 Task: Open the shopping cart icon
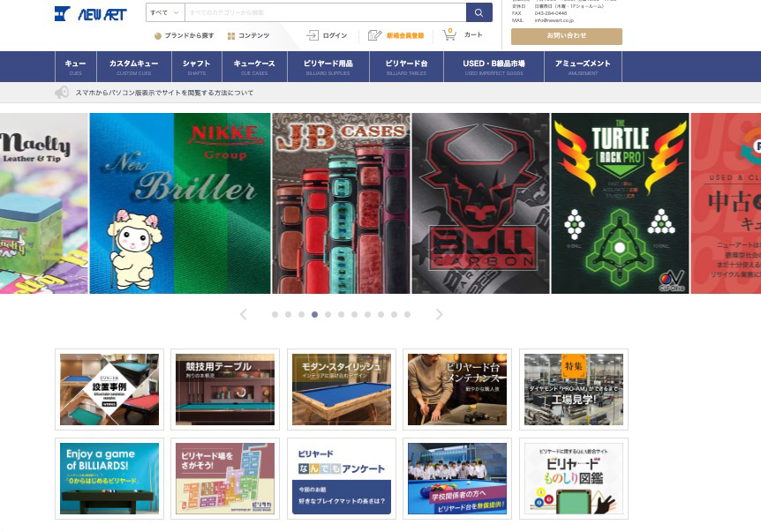click(449, 34)
